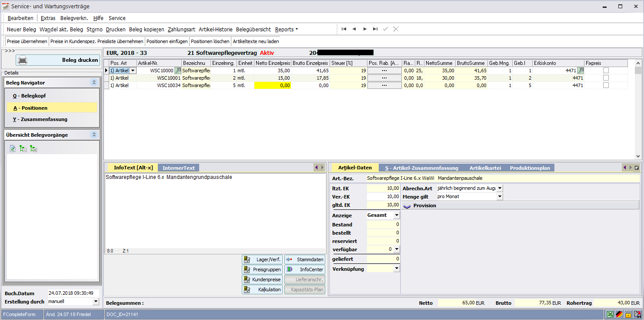Viewport: 644px width, 320px height.
Task: Click the InfoCenter button
Action: 305,269
